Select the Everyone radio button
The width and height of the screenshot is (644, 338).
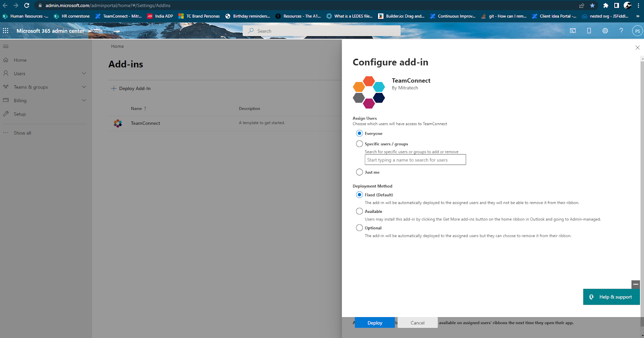coord(359,133)
